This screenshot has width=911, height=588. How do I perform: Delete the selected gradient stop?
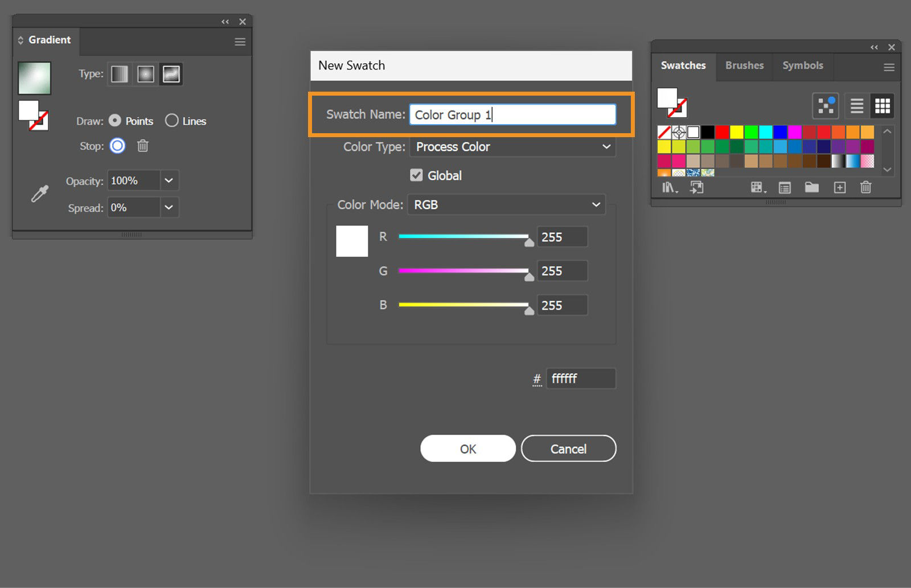tap(142, 146)
